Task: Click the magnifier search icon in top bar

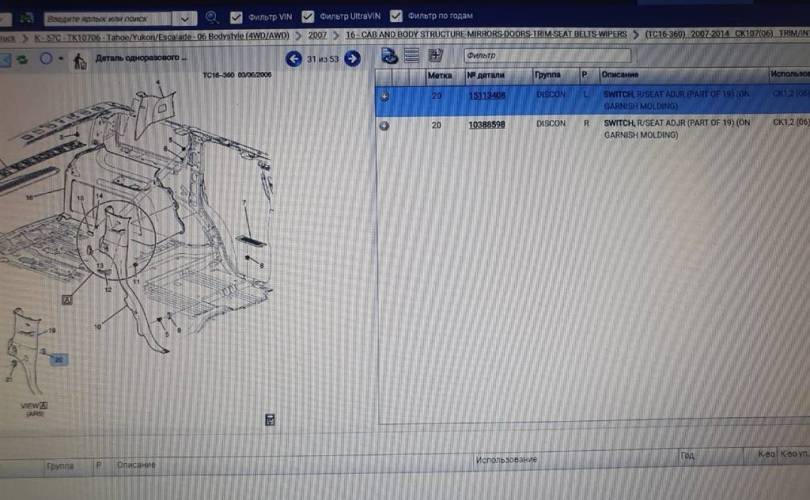Action: (x=211, y=17)
